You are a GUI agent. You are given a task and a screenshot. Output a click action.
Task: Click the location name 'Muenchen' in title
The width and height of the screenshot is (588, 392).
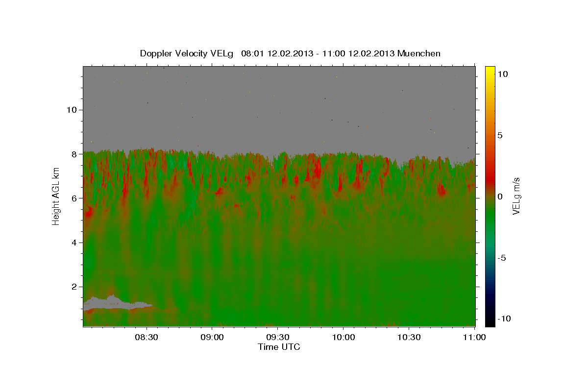point(419,53)
